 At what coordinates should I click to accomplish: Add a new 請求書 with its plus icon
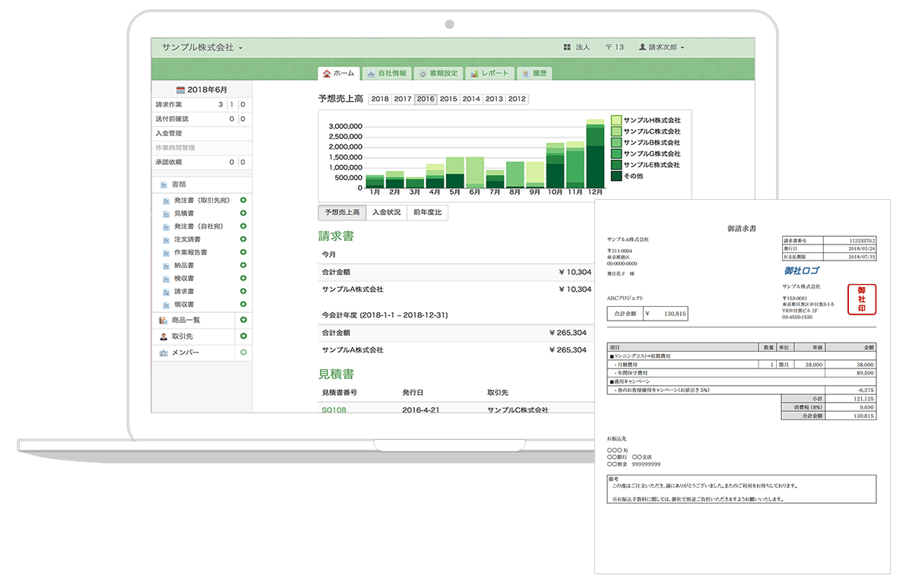[243, 291]
